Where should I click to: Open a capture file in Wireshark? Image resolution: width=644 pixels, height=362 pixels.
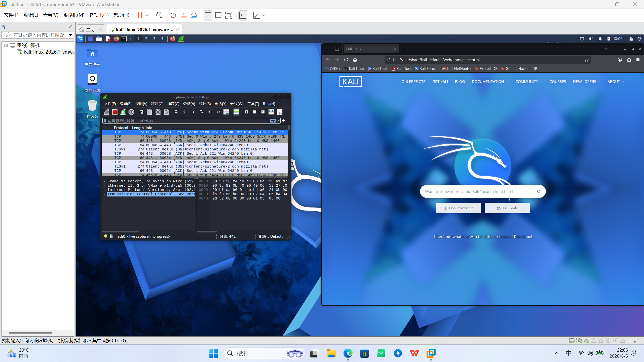click(x=141, y=112)
